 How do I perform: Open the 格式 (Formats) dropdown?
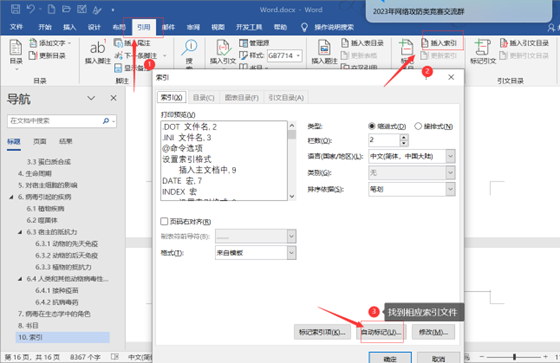[x=291, y=253]
